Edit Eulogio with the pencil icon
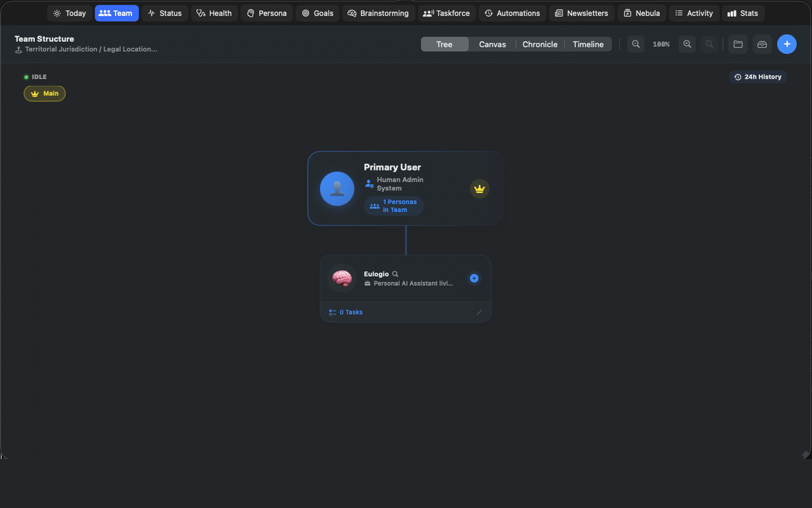This screenshot has height=508, width=812. coord(479,312)
